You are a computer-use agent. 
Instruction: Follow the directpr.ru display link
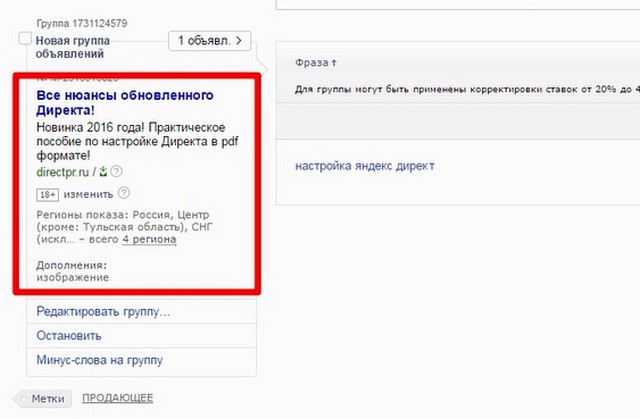(62, 172)
